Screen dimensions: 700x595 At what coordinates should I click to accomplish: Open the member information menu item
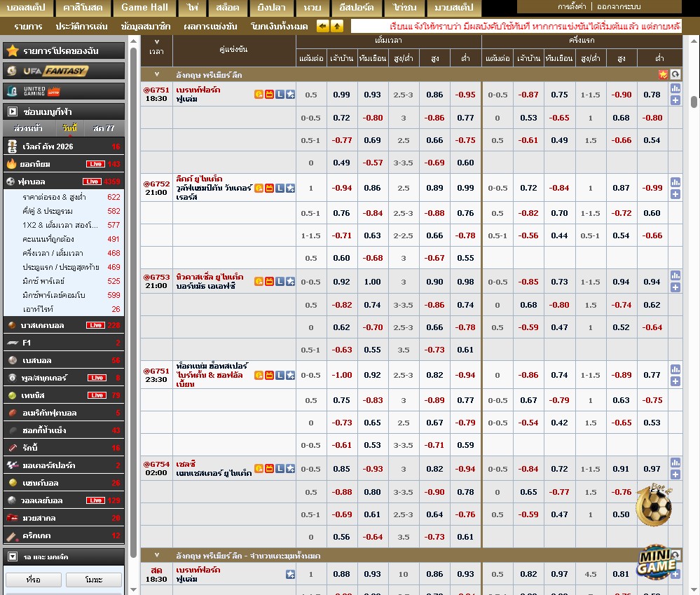[146, 27]
